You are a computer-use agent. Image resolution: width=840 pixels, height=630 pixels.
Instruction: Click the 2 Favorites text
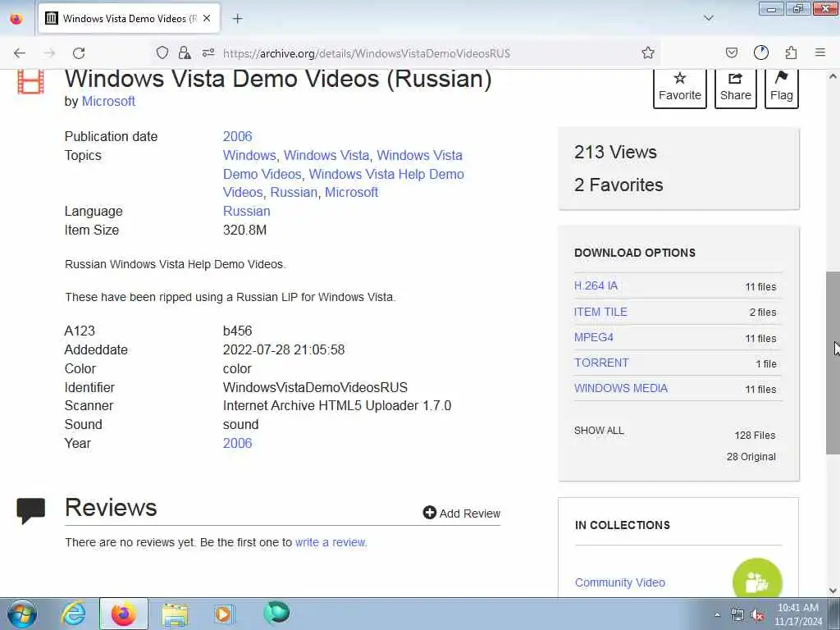619,185
